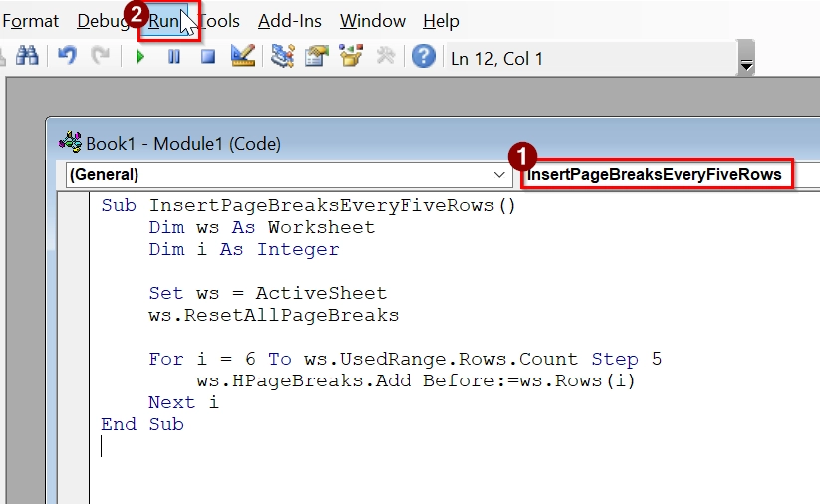Click the Set ws = ActiveSheet line
The height and width of the screenshot is (504, 820).
pos(268,293)
